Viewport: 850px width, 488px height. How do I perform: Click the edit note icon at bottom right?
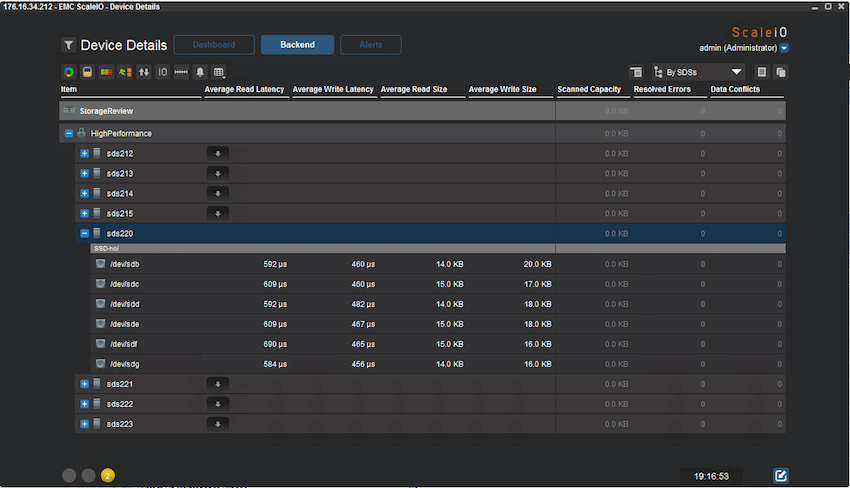(781, 476)
